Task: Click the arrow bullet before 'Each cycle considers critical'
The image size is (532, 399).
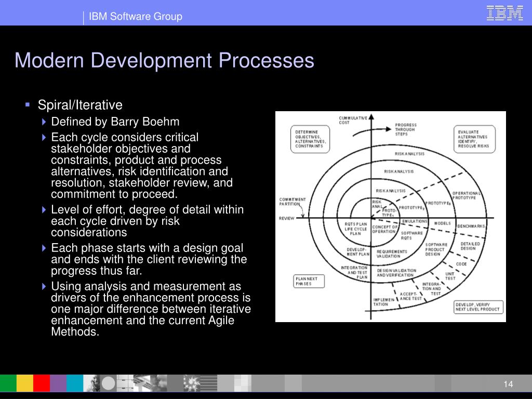Action: (x=44, y=137)
